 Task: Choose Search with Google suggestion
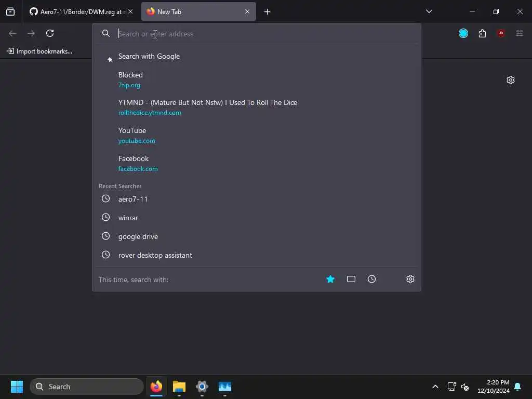point(257,56)
